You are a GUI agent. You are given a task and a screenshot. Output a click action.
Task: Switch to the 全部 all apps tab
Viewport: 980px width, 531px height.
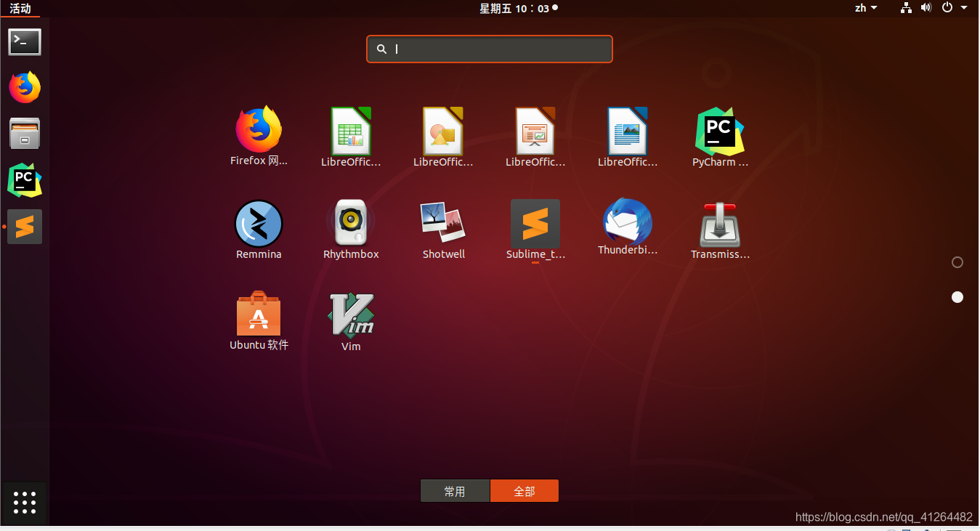525,491
